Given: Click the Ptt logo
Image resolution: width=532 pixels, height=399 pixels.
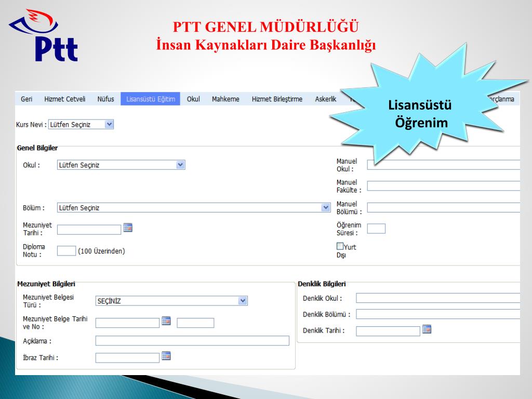Looking at the screenshot, I should (x=44, y=35).
